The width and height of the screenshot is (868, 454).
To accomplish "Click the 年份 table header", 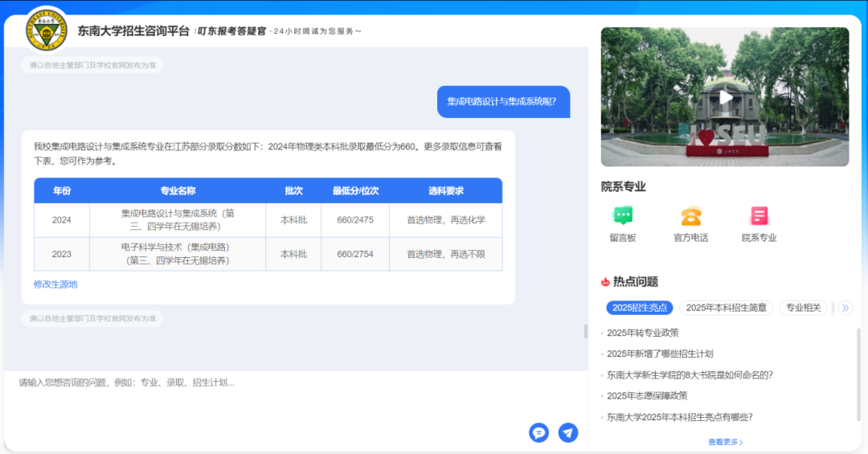I will (x=61, y=190).
